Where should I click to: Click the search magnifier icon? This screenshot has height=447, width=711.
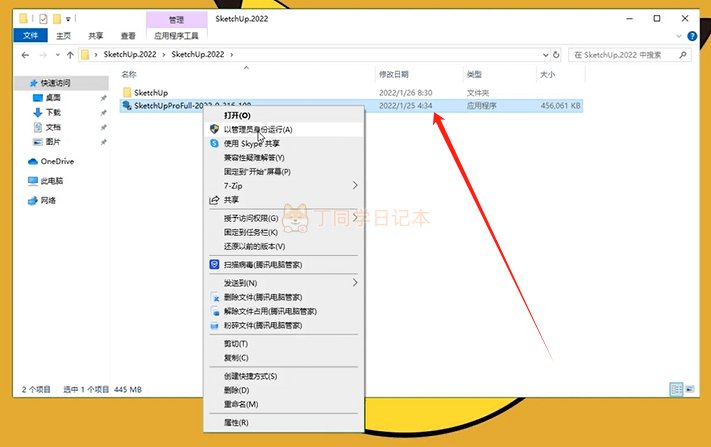pos(683,55)
